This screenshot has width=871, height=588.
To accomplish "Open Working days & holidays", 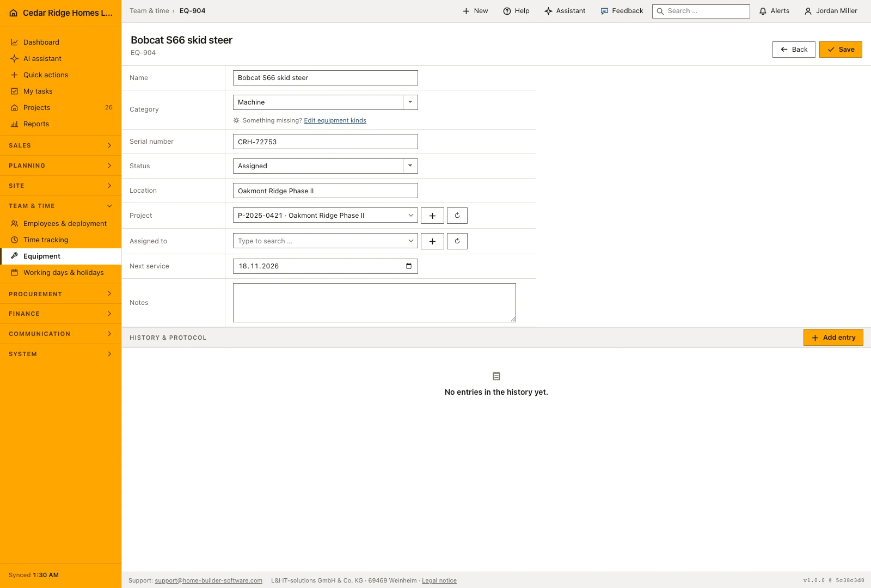I will click(x=61, y=273).
